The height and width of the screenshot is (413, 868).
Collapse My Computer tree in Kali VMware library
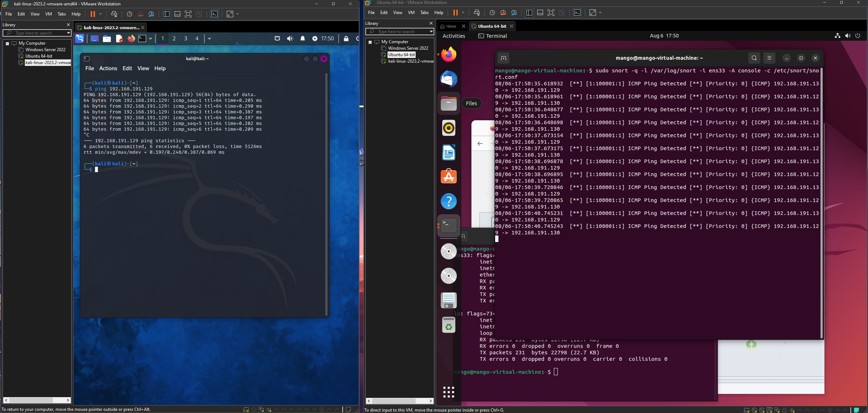(x=7, y=43)
